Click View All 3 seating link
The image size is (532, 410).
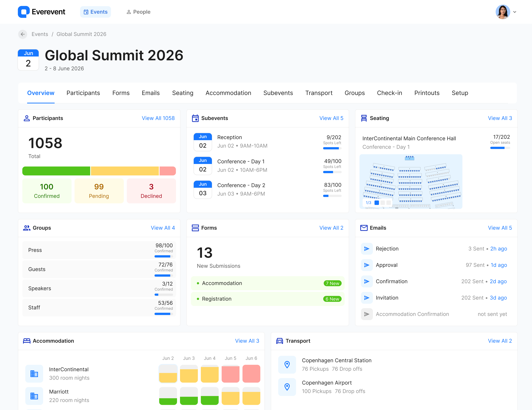click(500, 118)
